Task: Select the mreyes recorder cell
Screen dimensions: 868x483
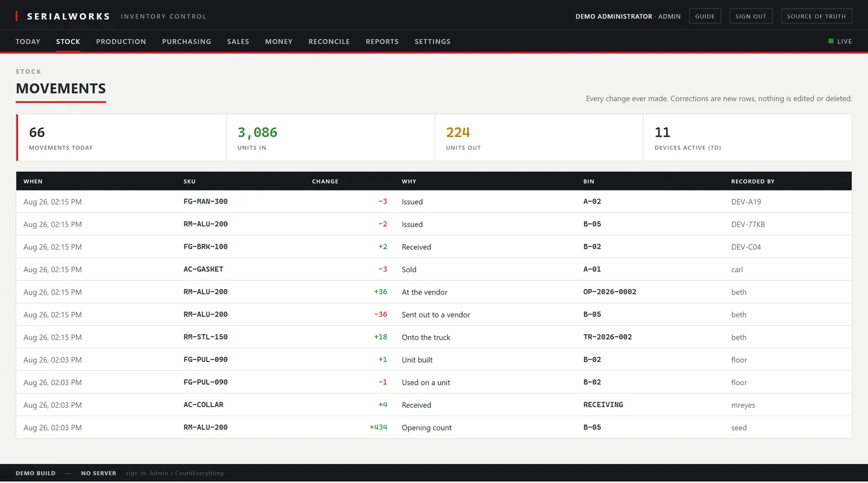Action: 743,405
